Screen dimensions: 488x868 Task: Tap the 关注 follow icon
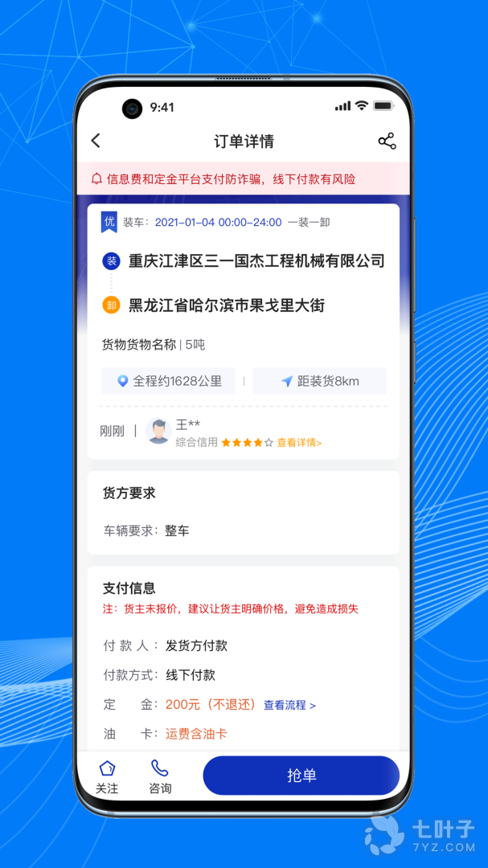[107, 768]
